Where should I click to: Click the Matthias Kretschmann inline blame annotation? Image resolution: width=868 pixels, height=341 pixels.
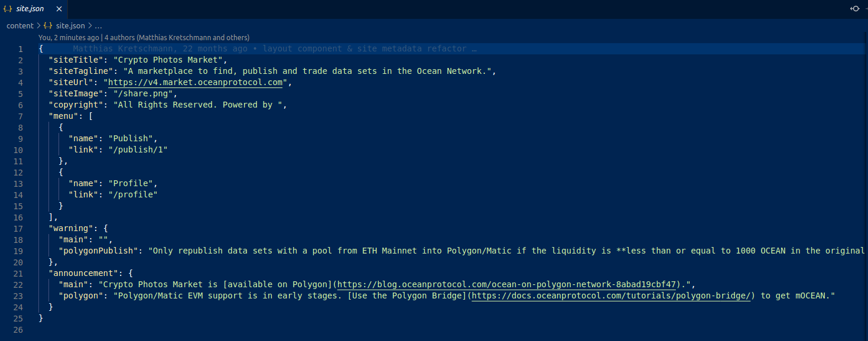tap(275, 48)
